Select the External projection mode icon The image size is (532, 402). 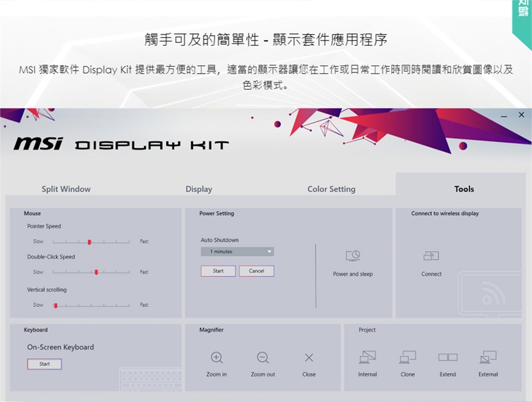488,358
